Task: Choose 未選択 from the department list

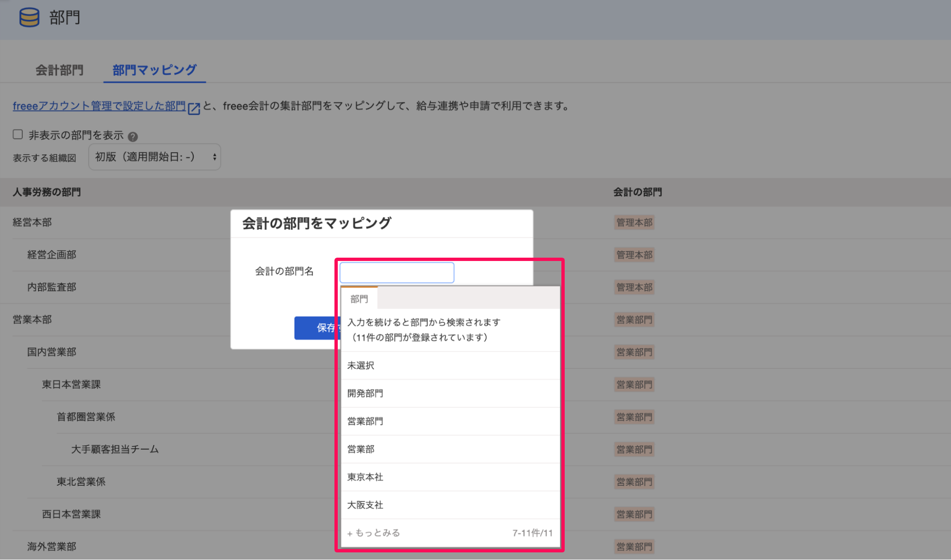Action: point(450,366)
